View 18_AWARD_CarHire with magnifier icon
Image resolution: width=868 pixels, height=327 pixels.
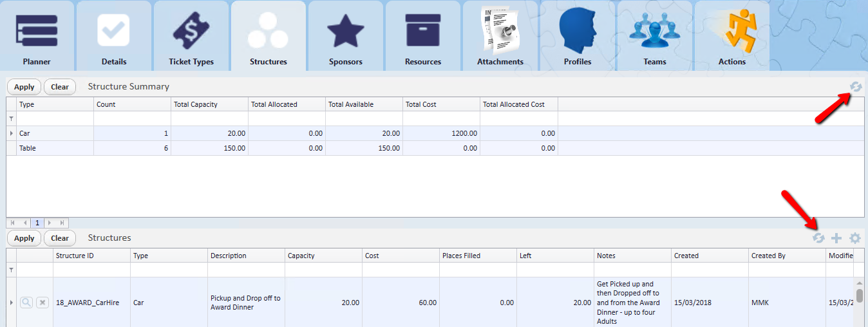[x=26, y=303]
